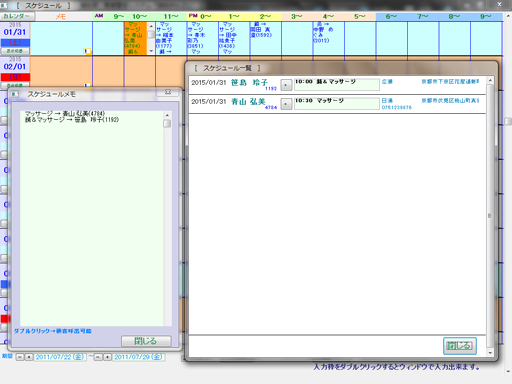This screenshot has height=384, width=512.
Task: Increase end date with plus button
Action: click(x=107, y=357)
